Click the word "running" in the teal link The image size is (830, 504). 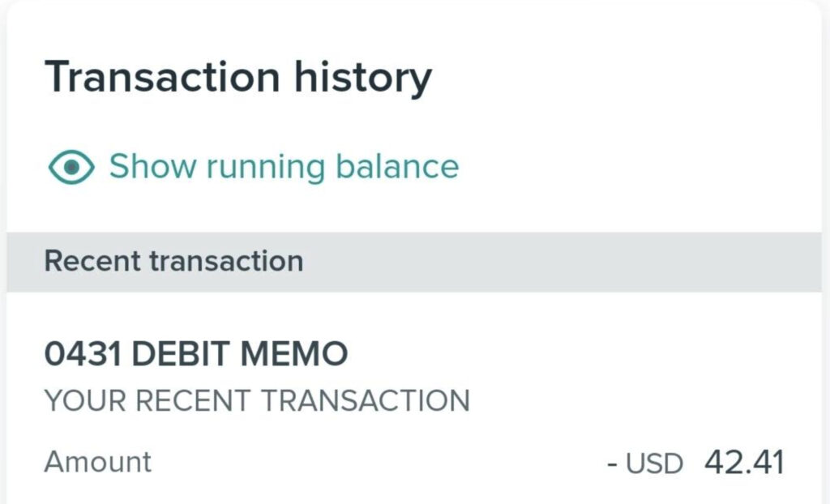click(265, 169)
